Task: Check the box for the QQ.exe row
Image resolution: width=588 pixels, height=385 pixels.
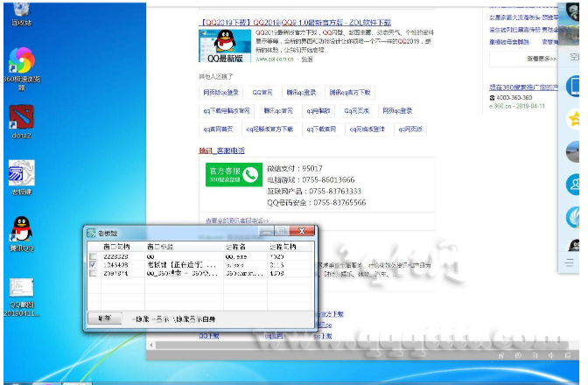Action: click(93, 256)
